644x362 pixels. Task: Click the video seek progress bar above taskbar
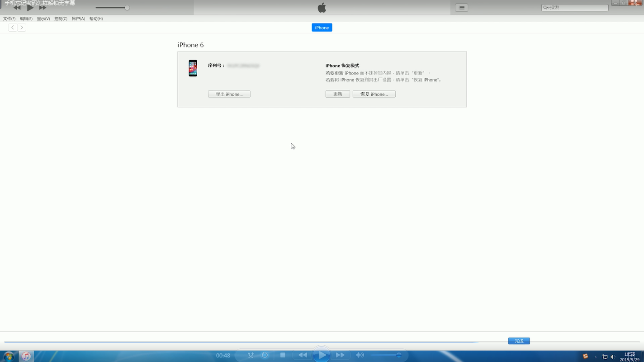[322, 342]
